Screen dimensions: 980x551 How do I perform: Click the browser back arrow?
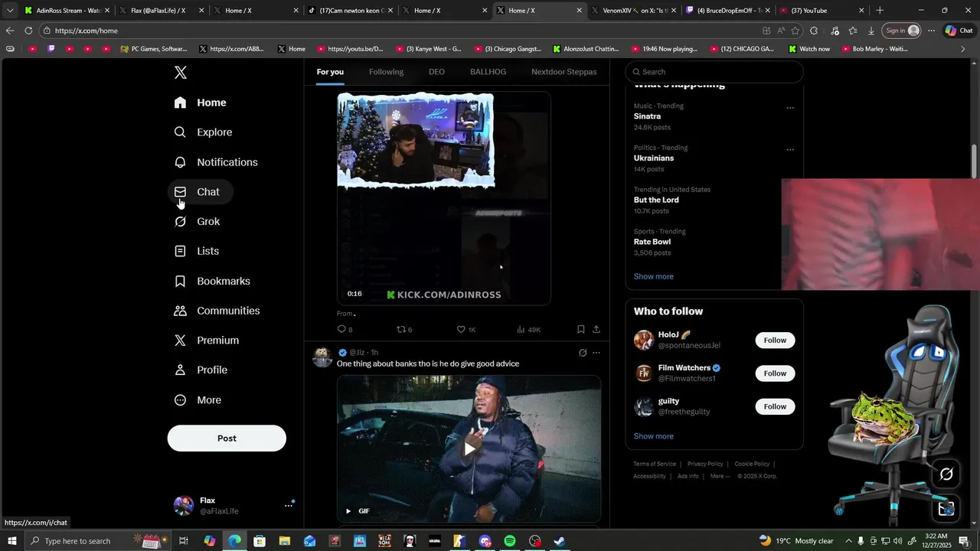coord(9,31)
